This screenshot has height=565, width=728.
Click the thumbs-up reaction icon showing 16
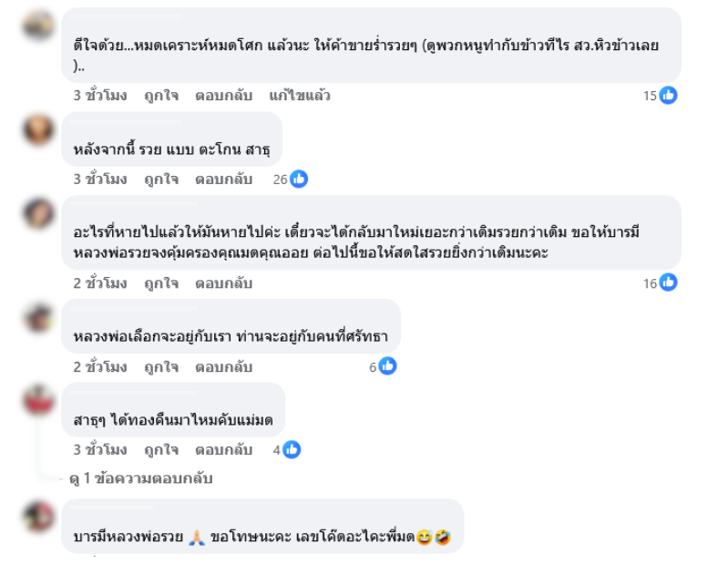[668, 283]
